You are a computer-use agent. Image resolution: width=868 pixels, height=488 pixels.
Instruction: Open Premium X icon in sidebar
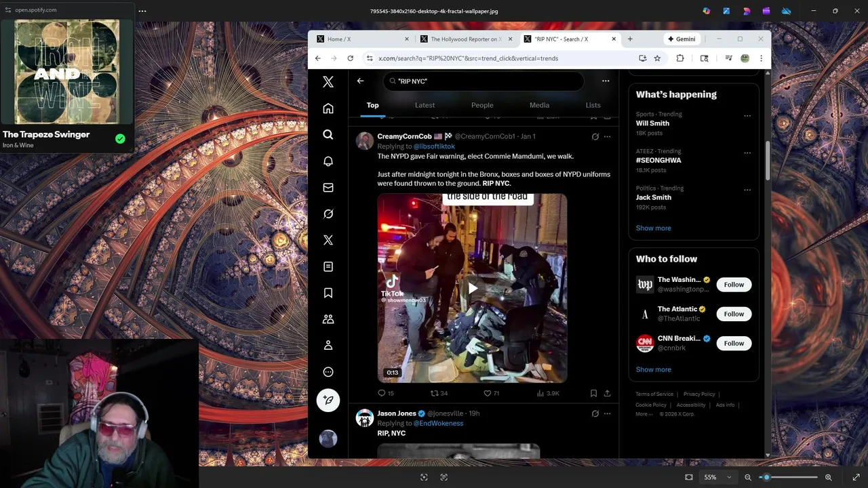point(328,240)
